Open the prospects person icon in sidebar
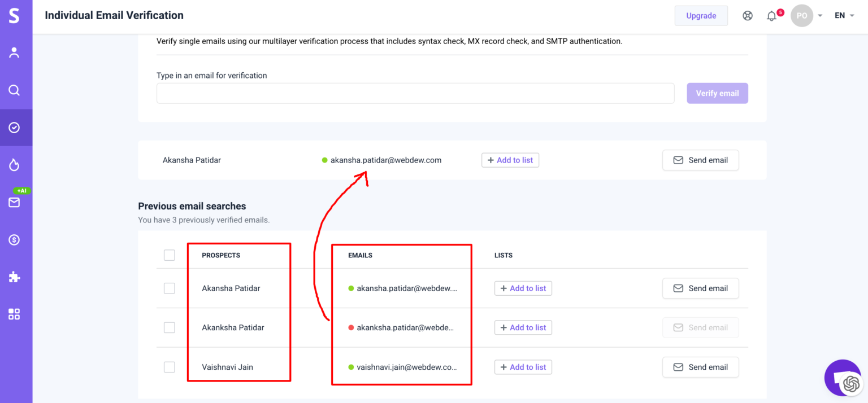The image size is (868, 403). (14, 53)
